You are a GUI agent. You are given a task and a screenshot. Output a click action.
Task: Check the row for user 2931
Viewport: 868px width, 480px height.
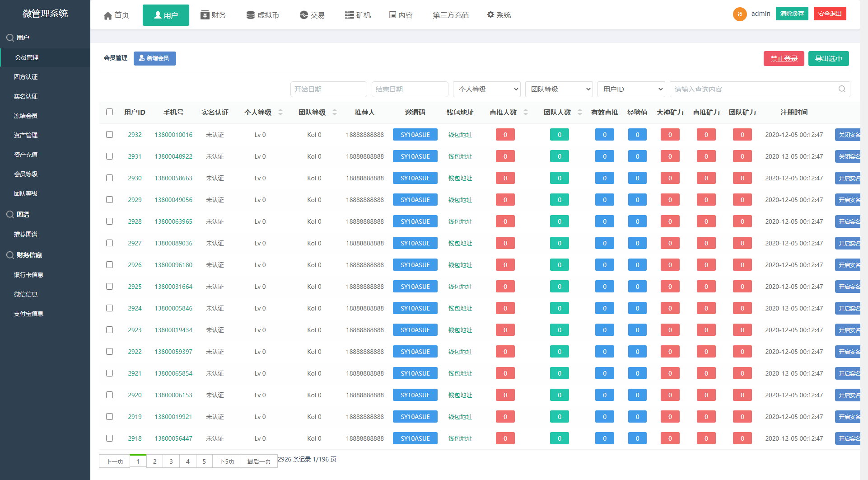(109, 156)
